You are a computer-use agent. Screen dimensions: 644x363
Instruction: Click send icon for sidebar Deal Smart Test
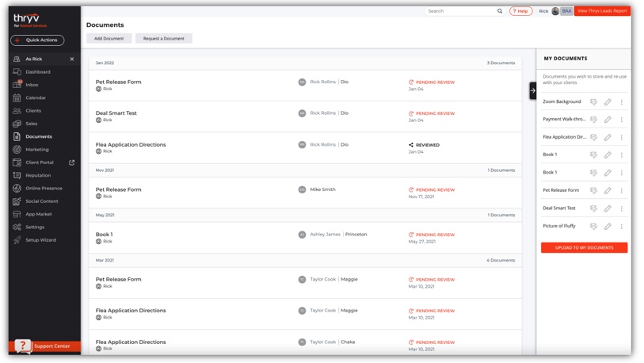pyautogui.click(x=593, y=208)
